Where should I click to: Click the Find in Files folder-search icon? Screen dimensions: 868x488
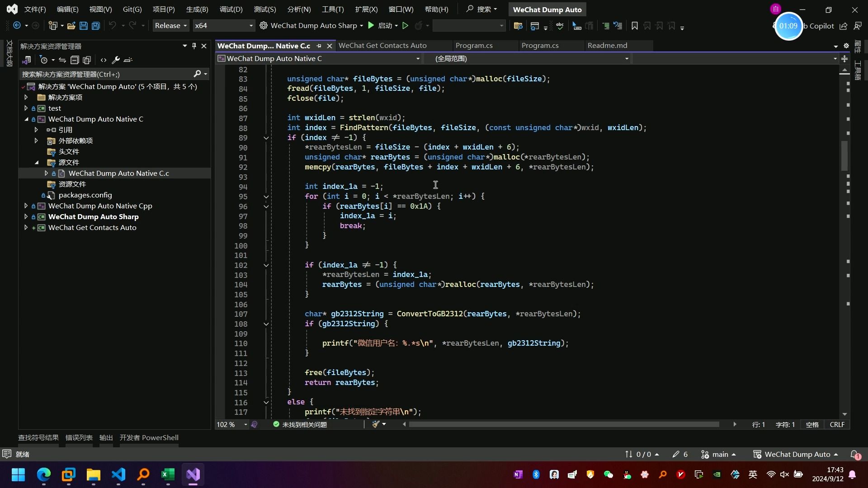coord(518,26)
